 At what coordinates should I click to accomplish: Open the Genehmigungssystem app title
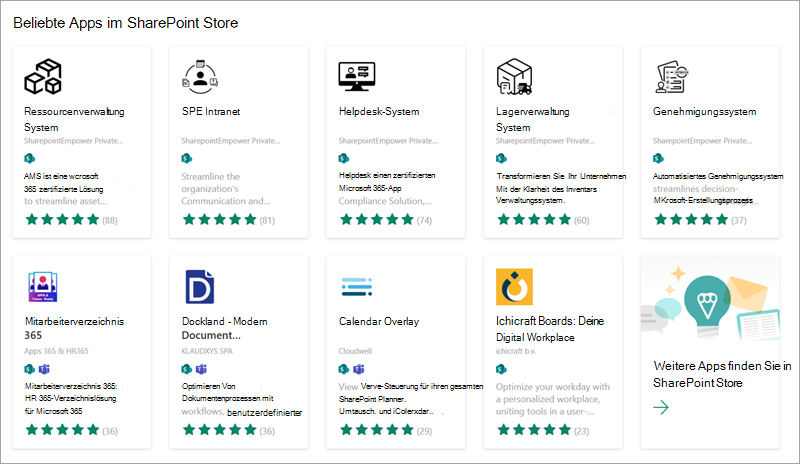coord(705,111)
